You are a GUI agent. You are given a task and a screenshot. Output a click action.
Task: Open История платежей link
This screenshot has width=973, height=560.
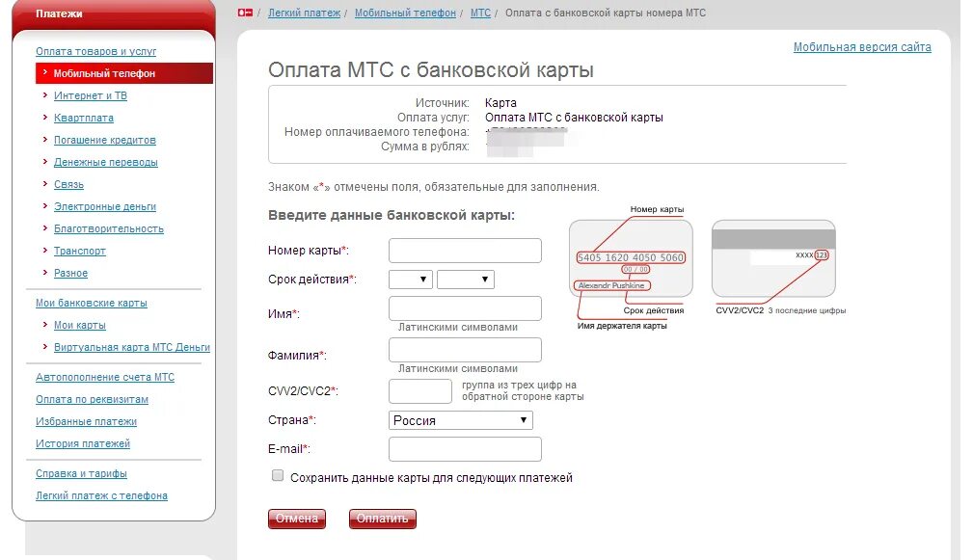(83, 444)
